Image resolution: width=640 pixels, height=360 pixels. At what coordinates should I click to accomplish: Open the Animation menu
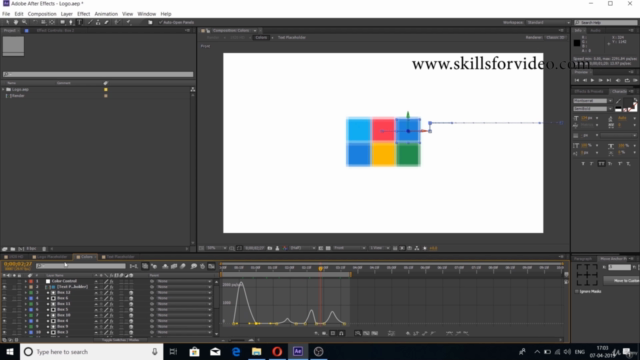point(106,14)
